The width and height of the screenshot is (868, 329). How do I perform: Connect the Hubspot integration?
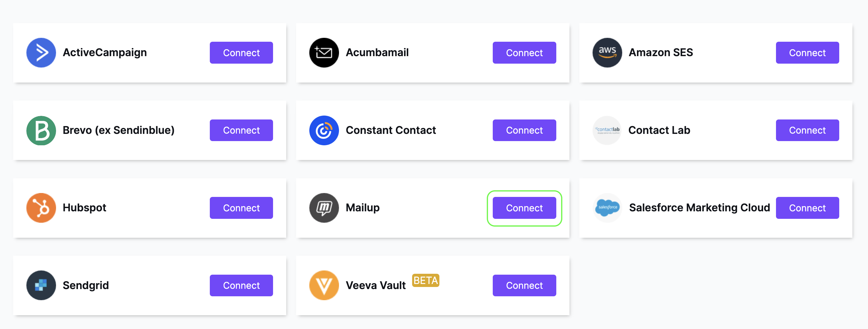click(x=241, y=208)
